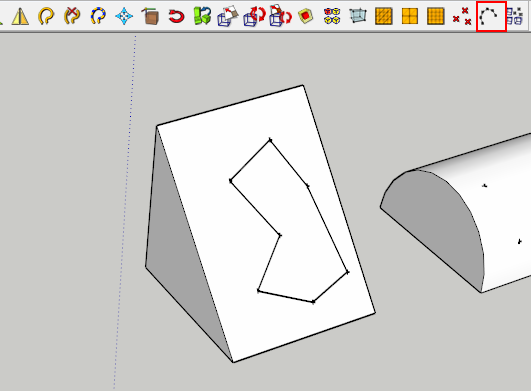Select the semicircular end face of half-cylinder

437,223
